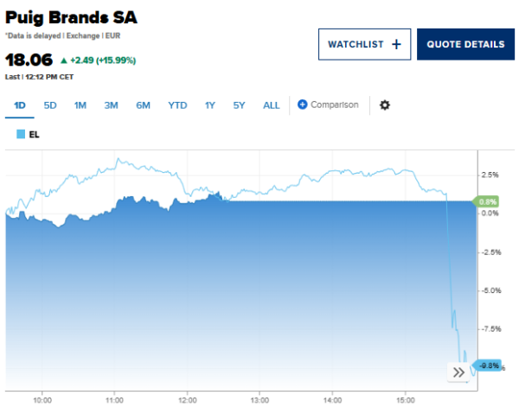The image size is (519, 420).
Task: Switch chart to 6M range
Action: point(143,105)
